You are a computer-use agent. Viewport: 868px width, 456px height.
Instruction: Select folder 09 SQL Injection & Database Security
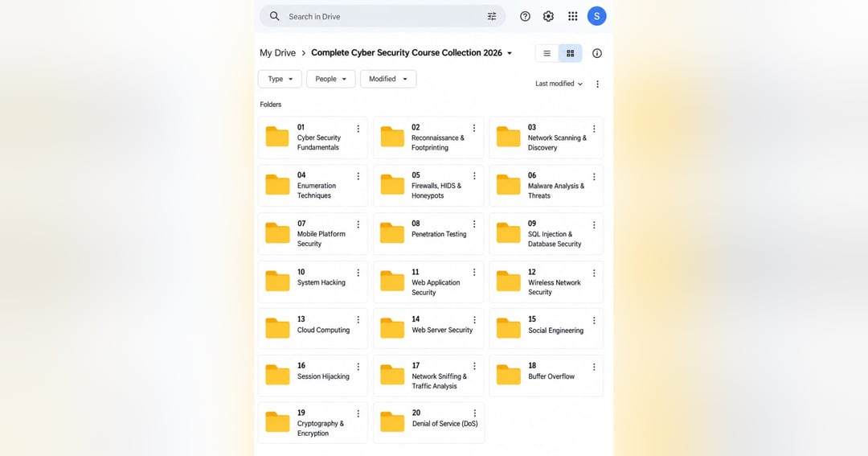[546, 234]
